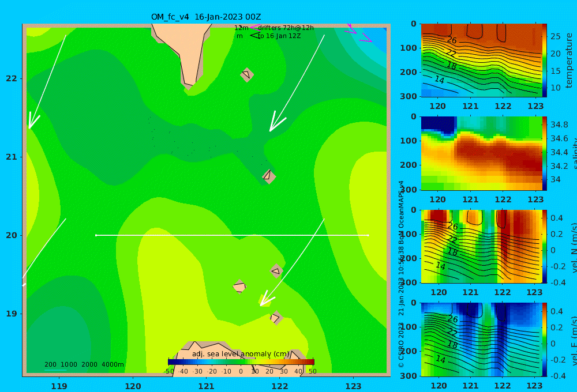Image resolution: width=577 pixels, height=392 pixels.
Task: Click the -50 tick on sea level colorbar
Action: click(169, 371)
